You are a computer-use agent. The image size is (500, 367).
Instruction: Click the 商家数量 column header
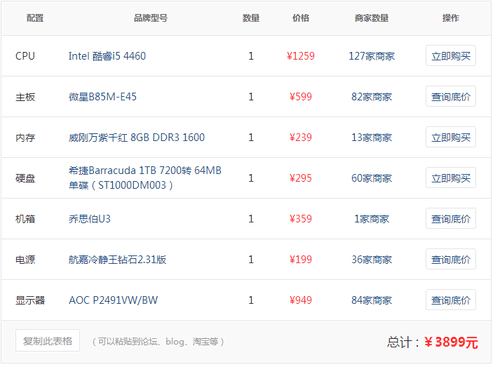tap(372, 18)
